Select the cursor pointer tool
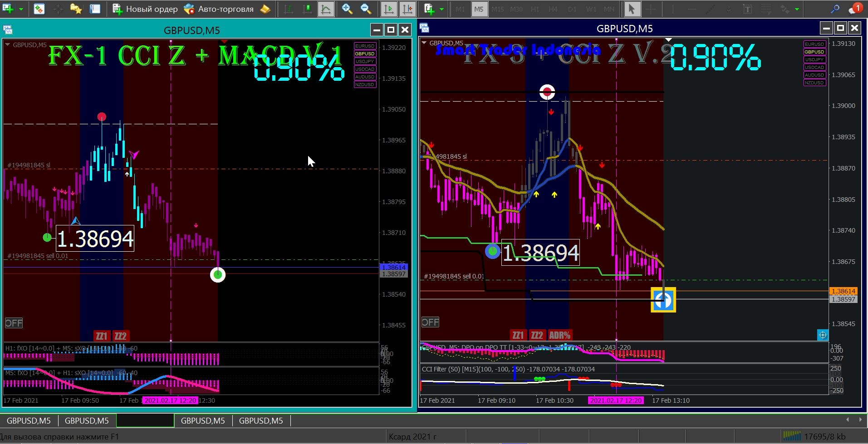Viewport: 868px width, 444px height. point(632,9)
